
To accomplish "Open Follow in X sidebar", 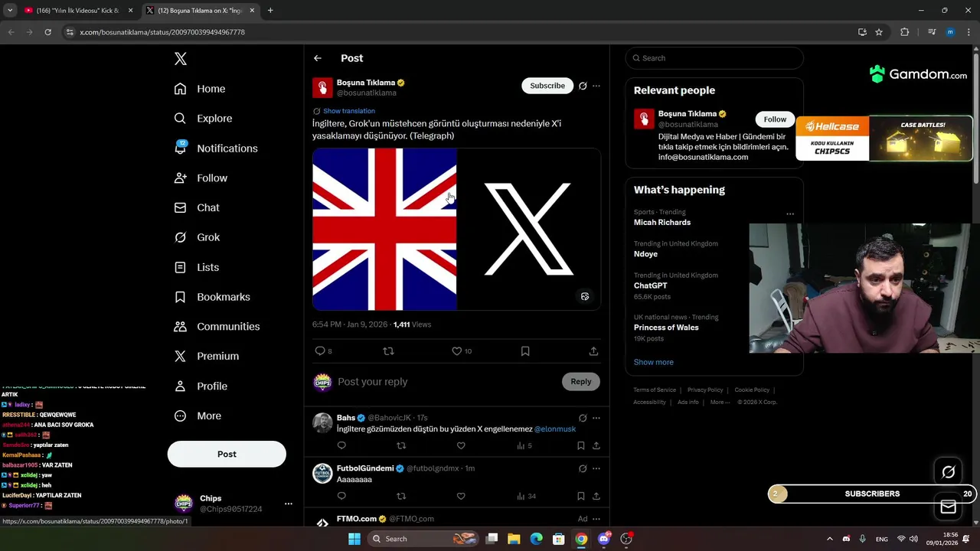I will [201, 178].
